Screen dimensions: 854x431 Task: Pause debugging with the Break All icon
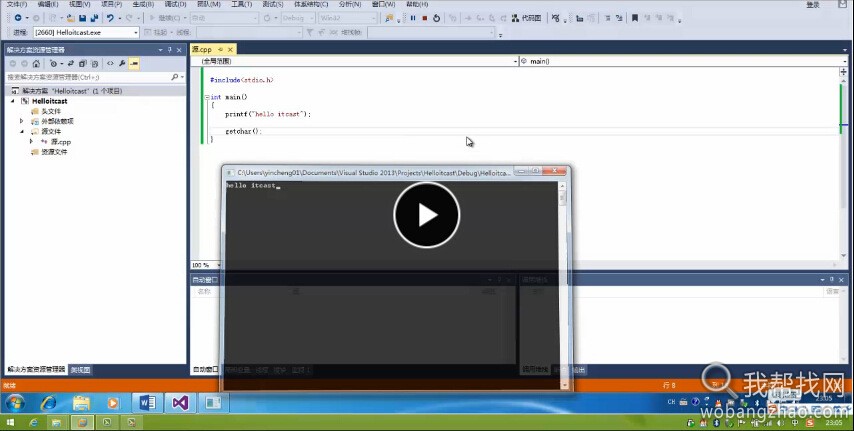(x=413, y=18)
